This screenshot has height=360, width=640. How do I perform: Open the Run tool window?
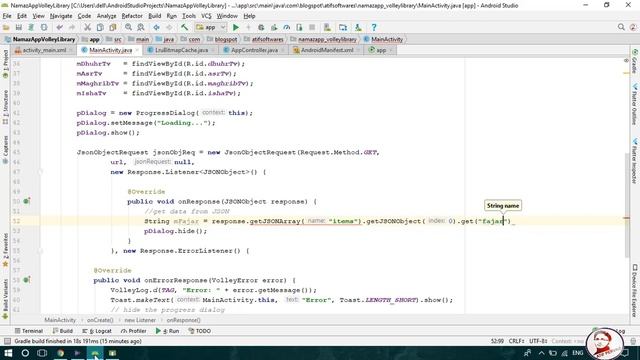(167, 331)
